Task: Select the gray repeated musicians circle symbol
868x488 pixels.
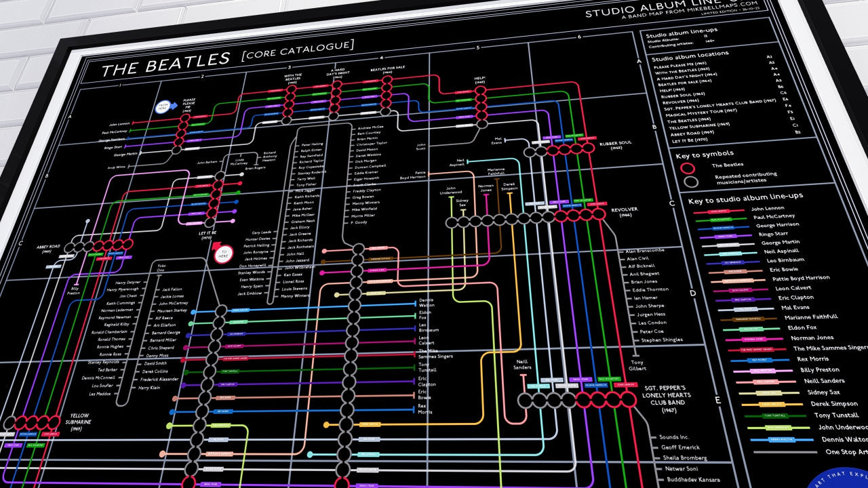Action: click(x=691, y=181)
